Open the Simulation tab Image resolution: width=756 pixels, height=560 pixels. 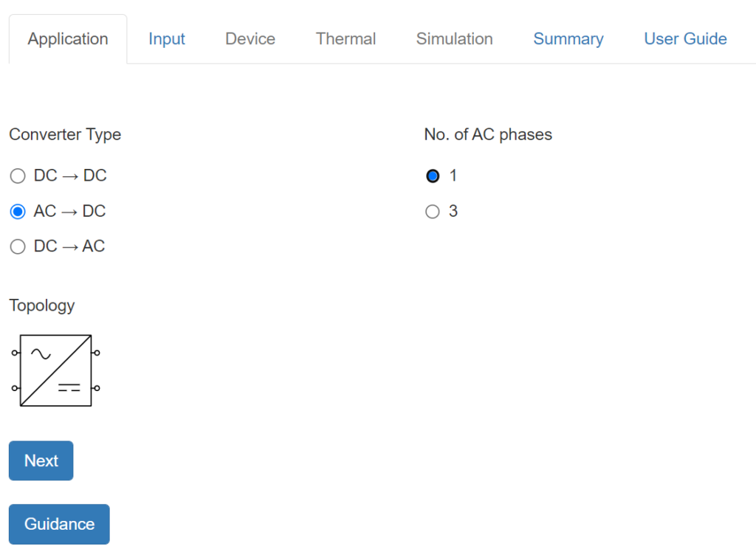[x=455, y=39]
